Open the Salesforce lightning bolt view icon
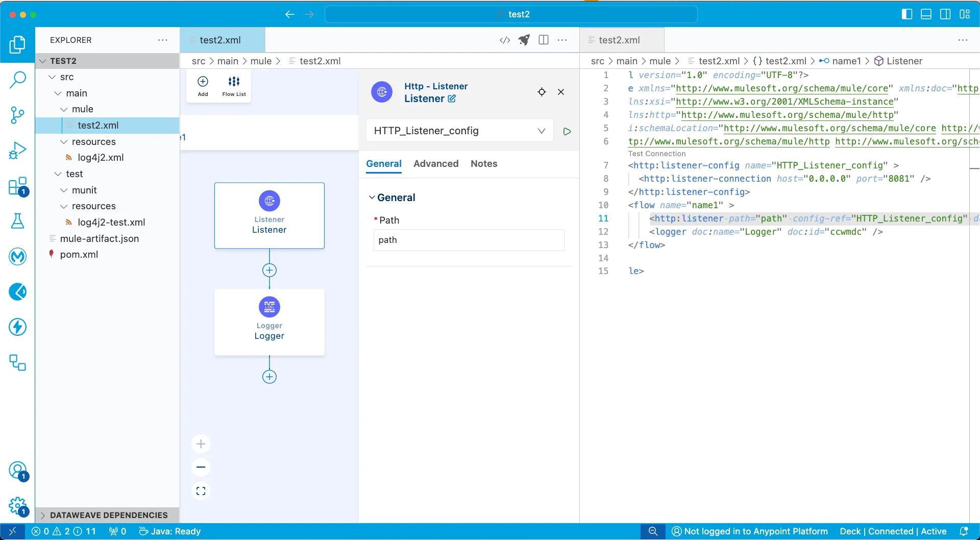980x540 pixels. point(17,327)
